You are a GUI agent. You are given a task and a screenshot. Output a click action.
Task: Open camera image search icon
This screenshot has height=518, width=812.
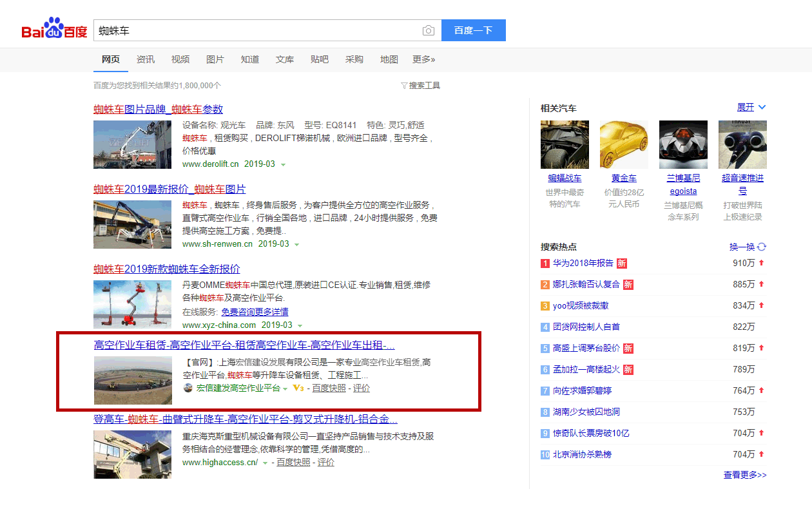[429, 30]
